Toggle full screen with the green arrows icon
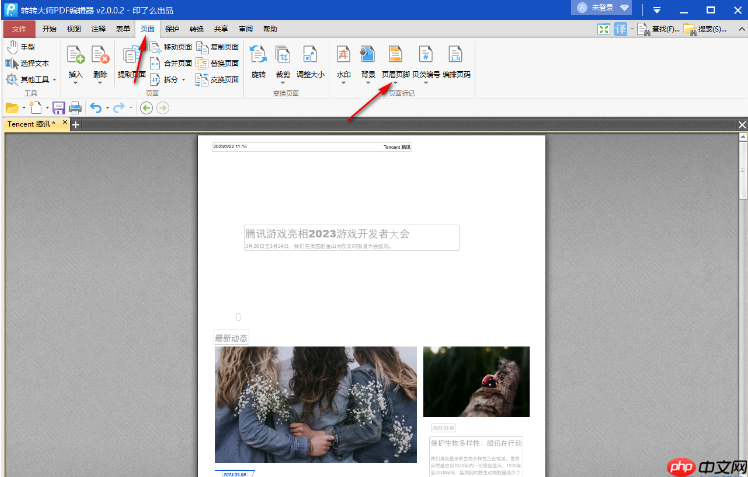The width and height of the screenshot is (748, 477). coord(603,29)
